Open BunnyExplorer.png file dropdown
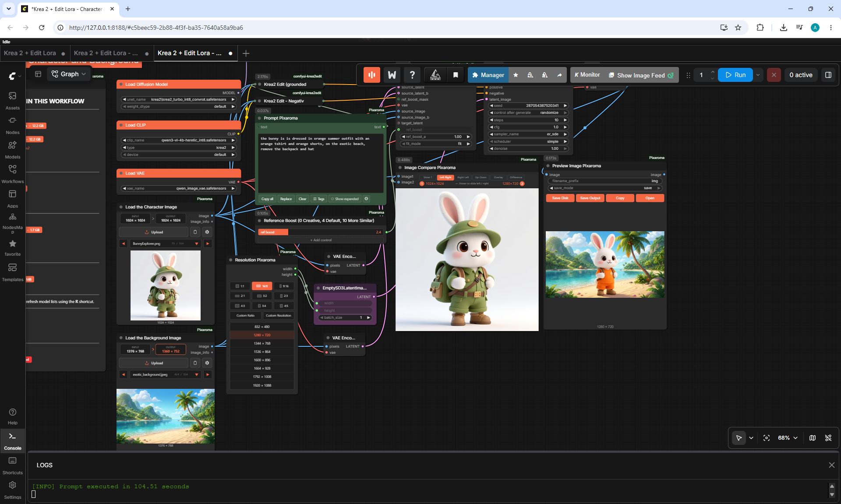Screen dimensions: 841x504 coord(165,243)
